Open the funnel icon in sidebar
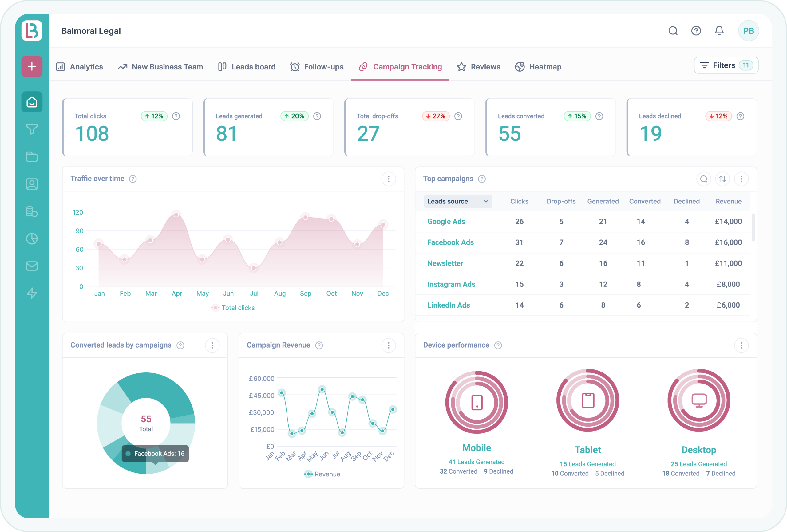This screenshot has width=787, height=532. [x=32, y=129]
